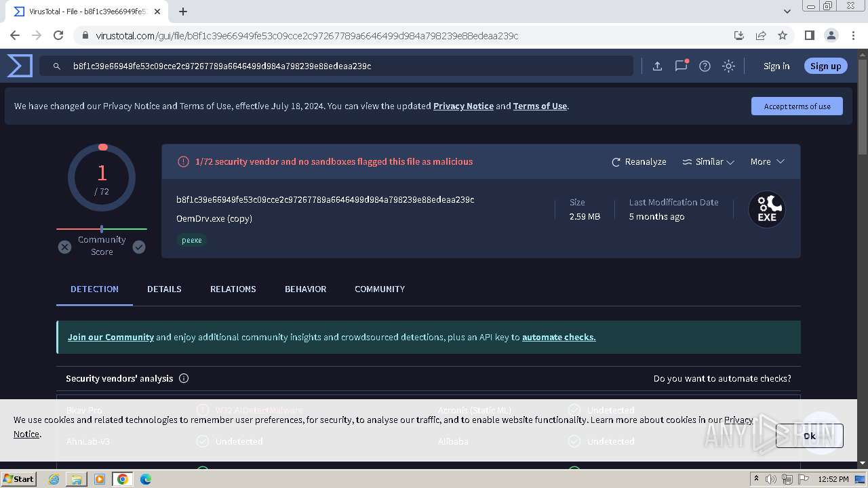868x488 pixels.
Task: Open Internet Explorer from taskbar
Action: 54,479
